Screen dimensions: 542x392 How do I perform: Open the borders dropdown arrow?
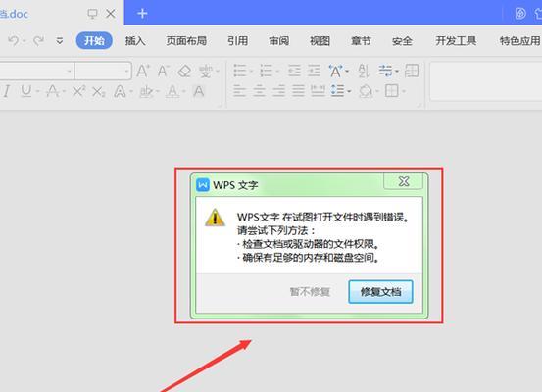(404, 91)
